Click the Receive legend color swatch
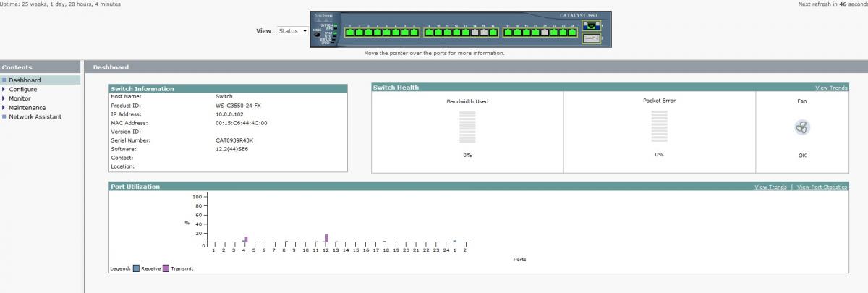 click(136, 268)
